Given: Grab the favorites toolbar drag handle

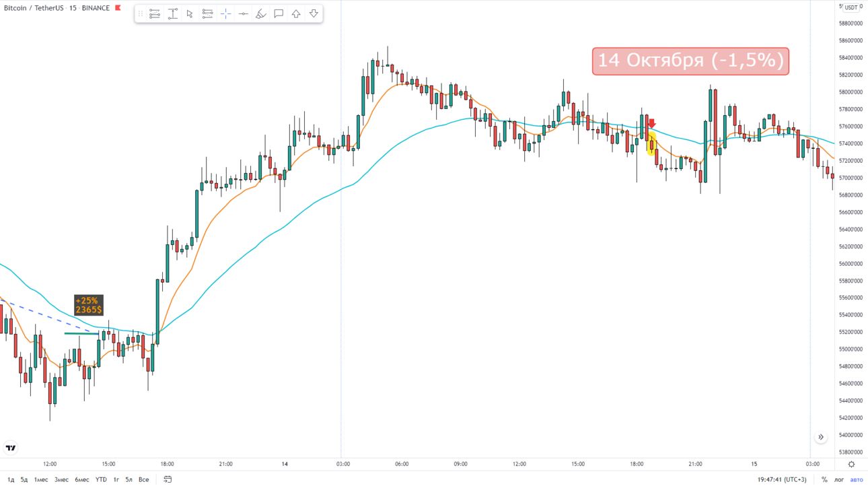Looking at the screenshot, I should click(141, 13).
